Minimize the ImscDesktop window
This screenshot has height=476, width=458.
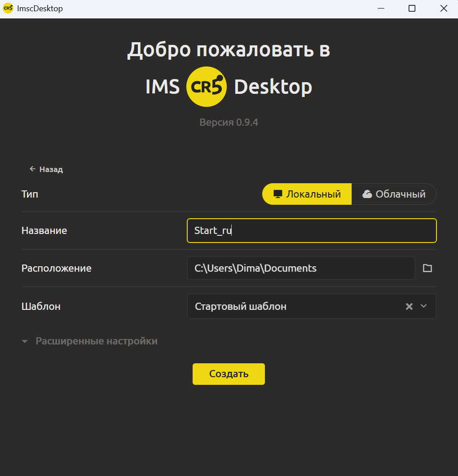tap(381, 9)
